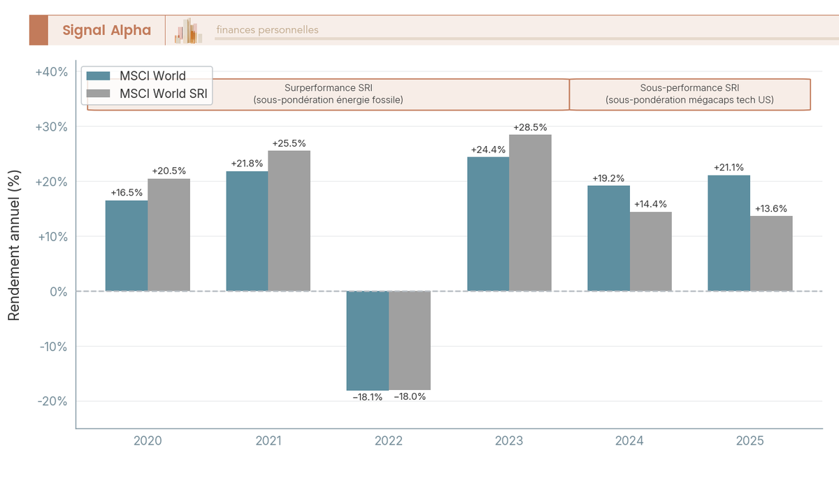Click the 2020 MSCI World bar

click(x=127, y=246)
